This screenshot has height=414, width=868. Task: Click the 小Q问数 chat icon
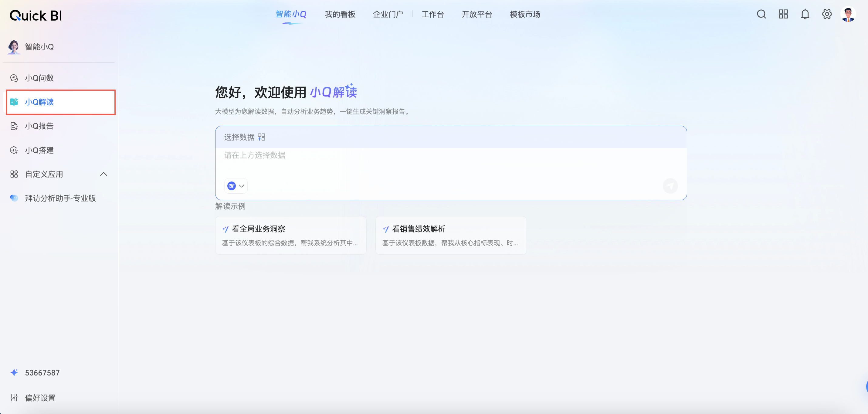[x=14, y=78]
